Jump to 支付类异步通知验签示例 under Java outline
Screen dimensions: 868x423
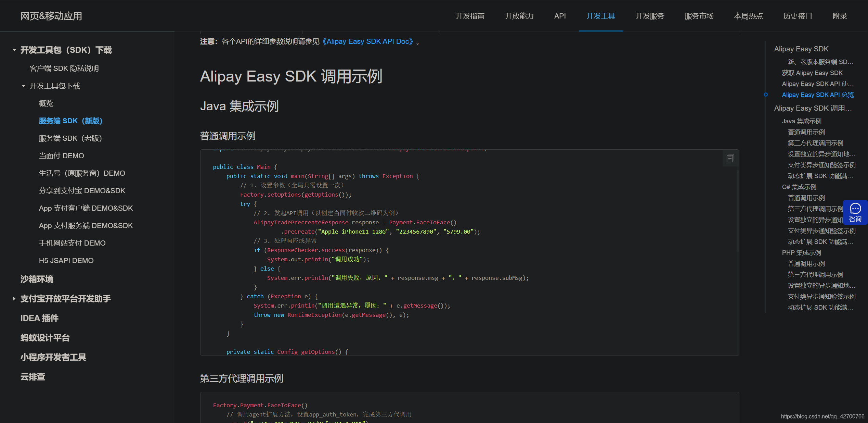[x=821, y=165]
